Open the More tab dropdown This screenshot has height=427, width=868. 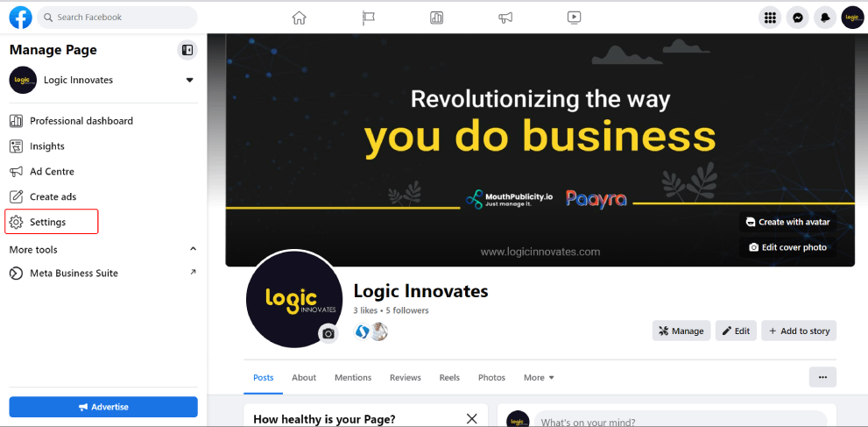pyautogui.click(x=539, y=378)
